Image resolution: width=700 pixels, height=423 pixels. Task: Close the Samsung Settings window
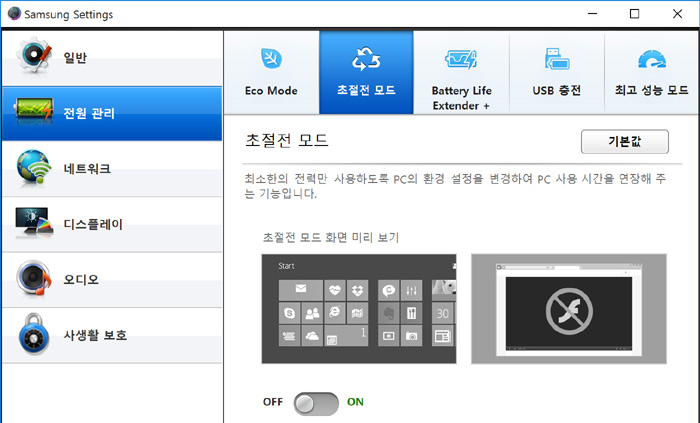point(677,14)
